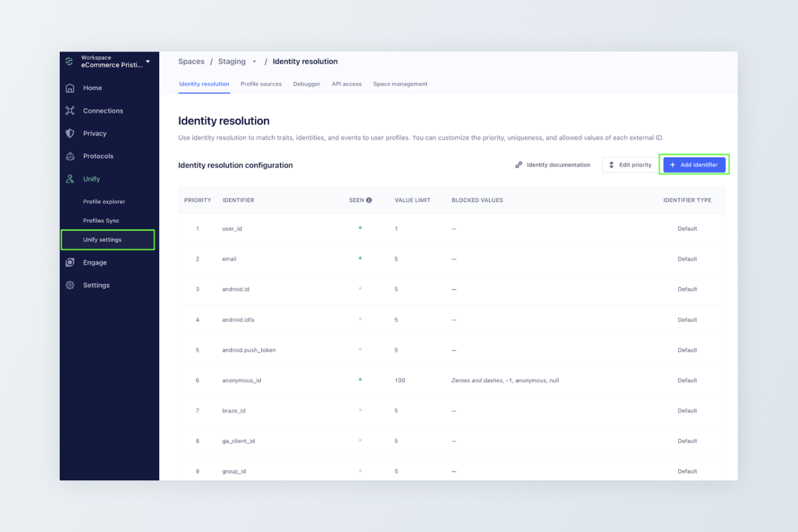The height and width of the screenshot is (532, 798).
Task: Select the braze_id identifier
Action: (234, 411)
